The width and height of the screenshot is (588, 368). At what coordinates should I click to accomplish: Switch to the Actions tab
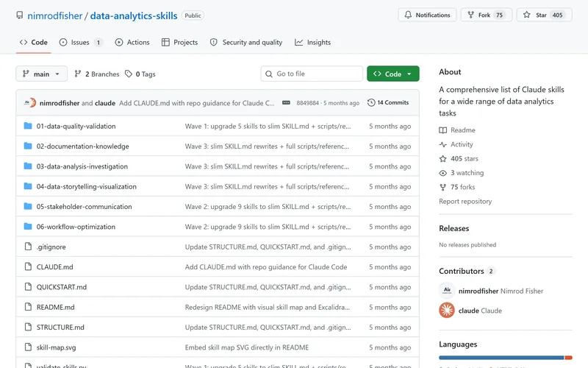[x=132, y=43]
